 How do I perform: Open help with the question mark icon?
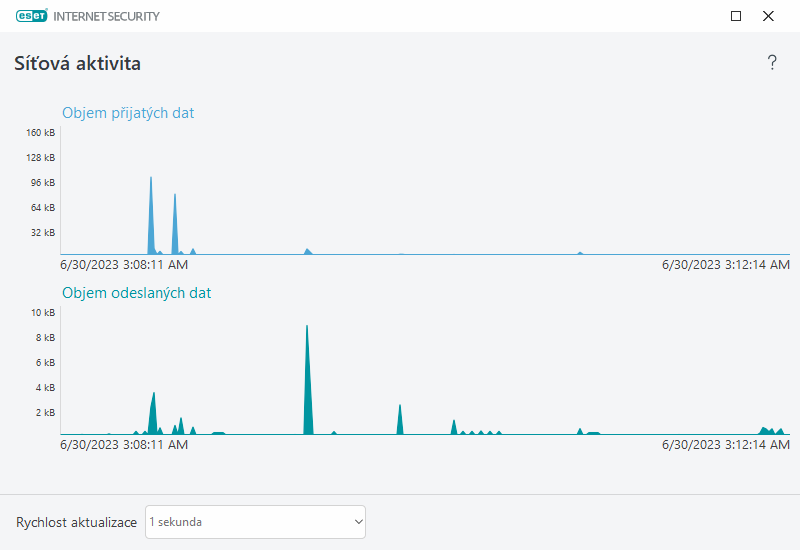772,63
